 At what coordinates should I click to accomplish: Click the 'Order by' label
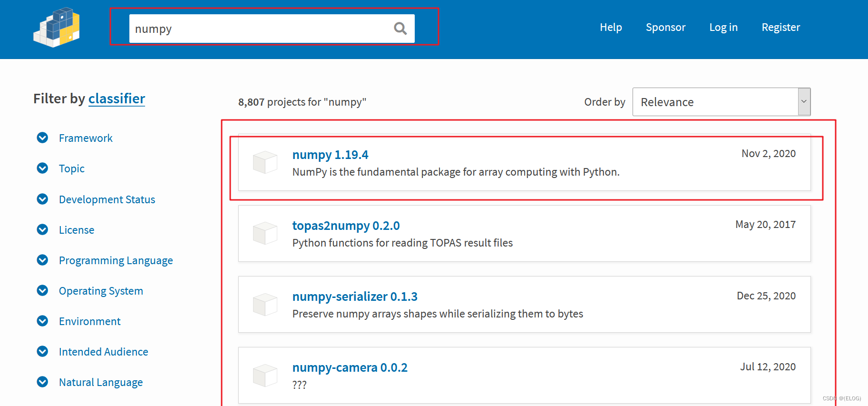click(x=605, y=102)
